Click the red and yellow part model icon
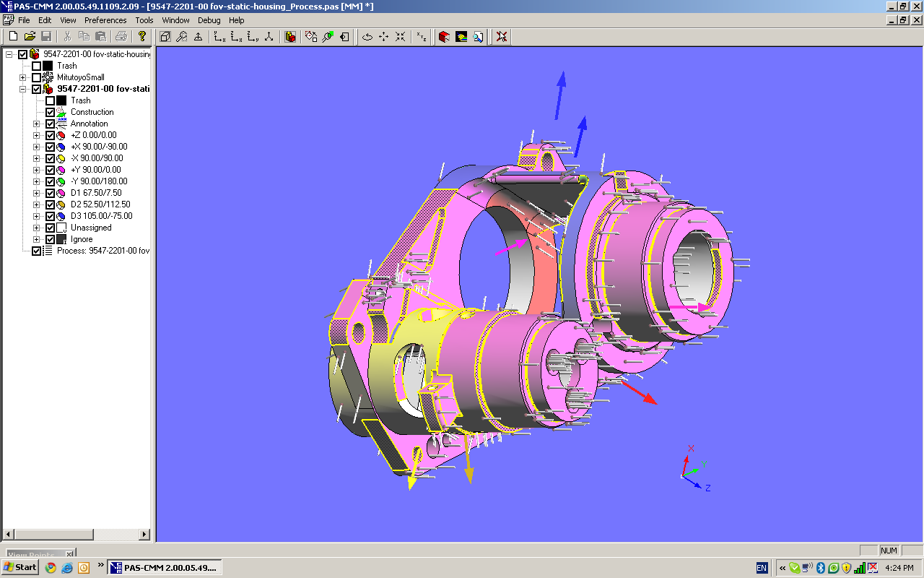The image size is (924, 578). pyautogui.click(x=290, y=37)
